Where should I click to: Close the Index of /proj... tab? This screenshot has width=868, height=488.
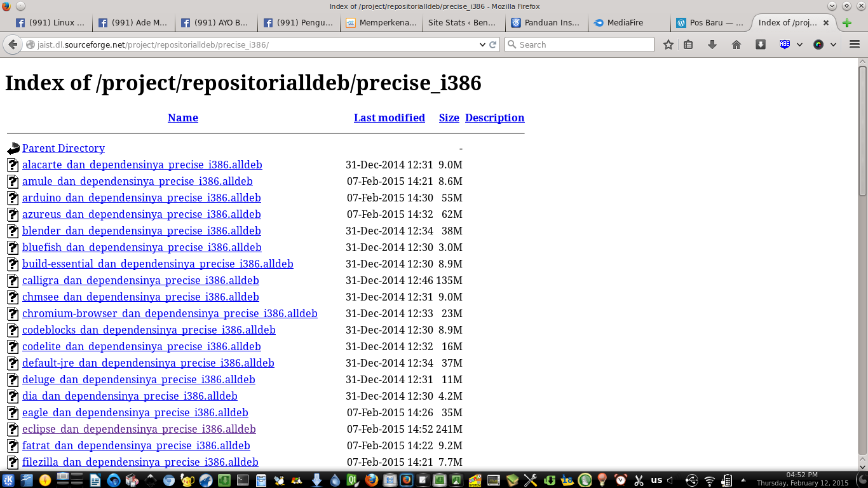click(x=826, y=22)
